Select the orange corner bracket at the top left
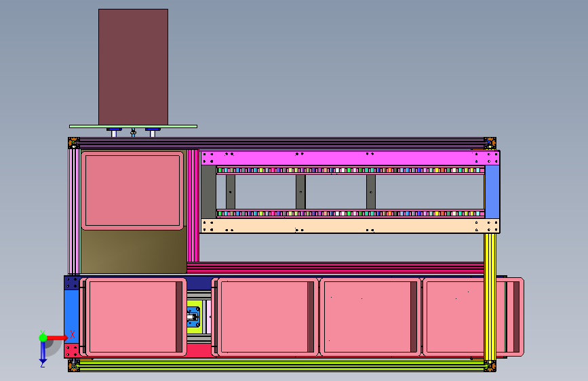The height and width of the screenshot is (381, 588). [73, 143]
